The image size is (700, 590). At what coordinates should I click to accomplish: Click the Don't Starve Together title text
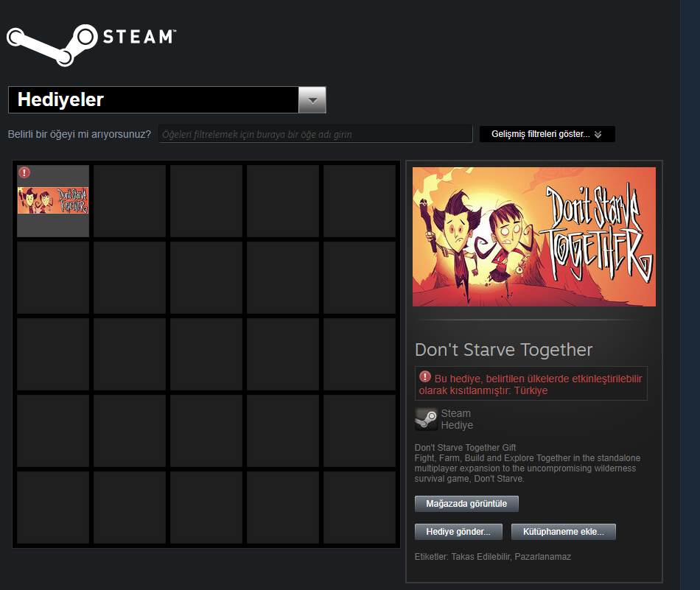click(x=503, y=350)
